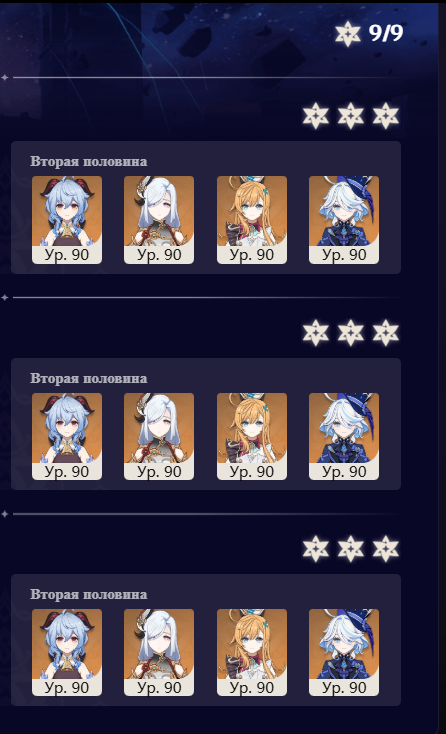Click the total 9/9 star icon
The height and width of the screenshot is (734, 446).
pyautogui.click(x=348, y=34)
